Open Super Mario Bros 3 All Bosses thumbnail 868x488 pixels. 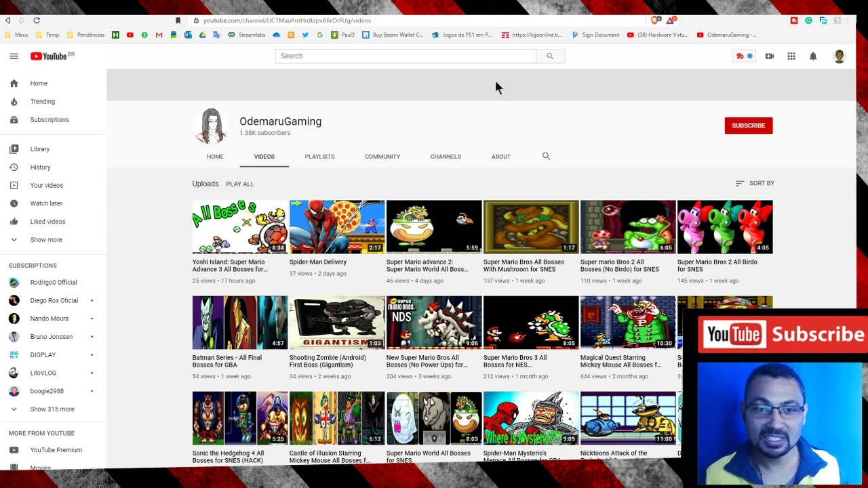point(531,323)
